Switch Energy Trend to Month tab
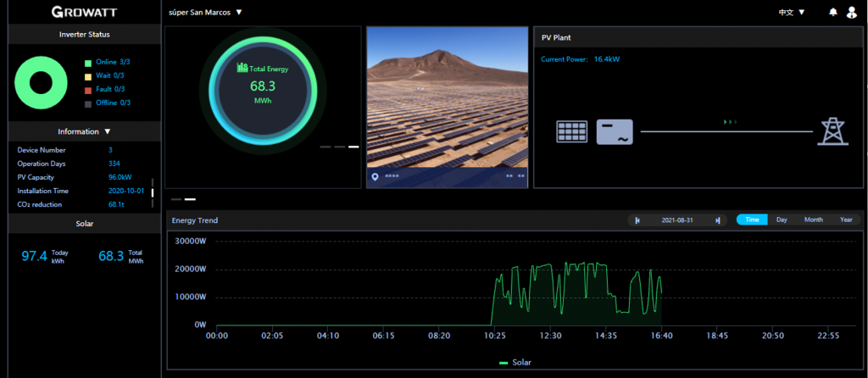The image size is (868, 378). pyautogui.click(x=813, y=220)
